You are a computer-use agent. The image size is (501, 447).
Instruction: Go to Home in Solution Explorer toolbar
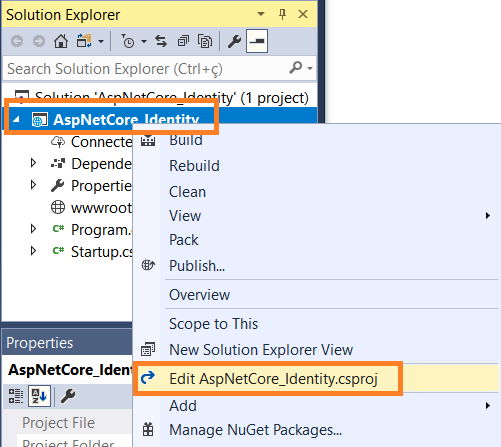(61, 41)
